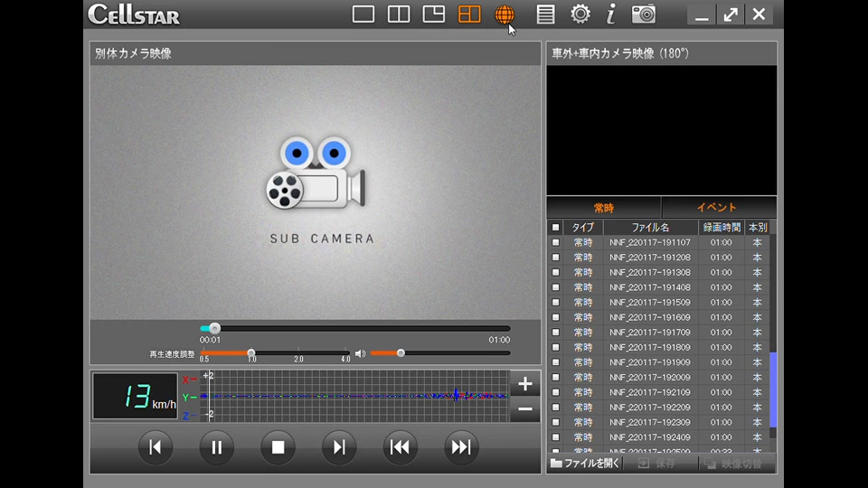Open the map globe icon

505,14
